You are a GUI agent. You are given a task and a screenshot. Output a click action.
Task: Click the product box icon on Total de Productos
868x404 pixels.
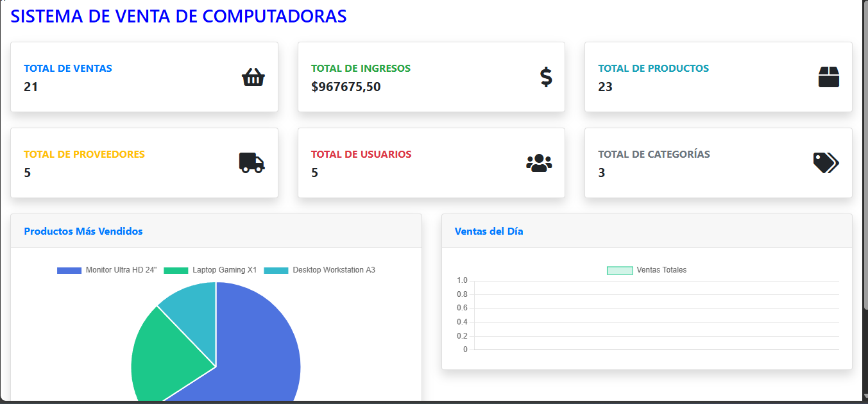point(831,77)
